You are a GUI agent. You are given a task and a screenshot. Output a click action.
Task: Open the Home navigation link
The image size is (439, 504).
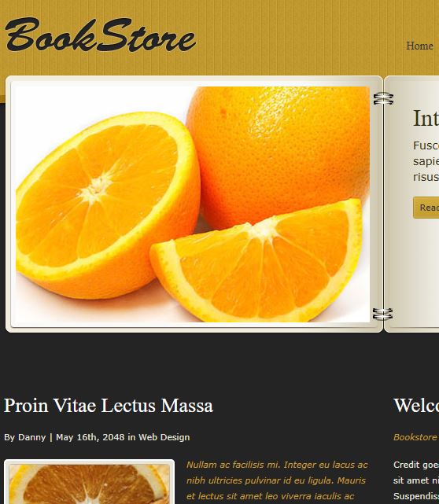click(x=419, y=46)
